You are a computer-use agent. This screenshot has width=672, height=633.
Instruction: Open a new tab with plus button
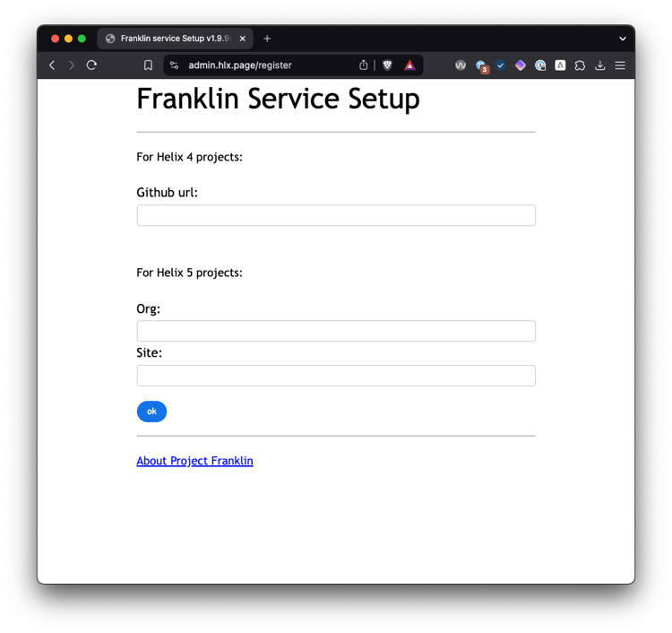(x=267, y=39)
